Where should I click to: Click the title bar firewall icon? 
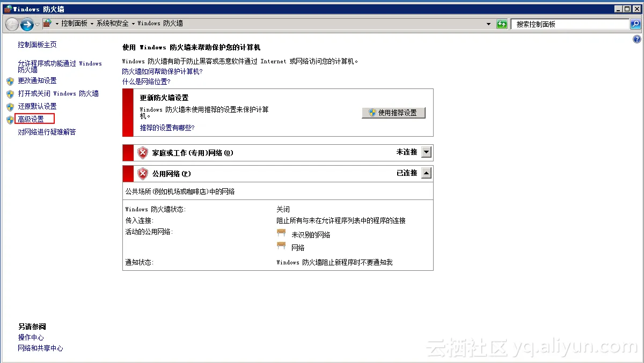(7, 9)
